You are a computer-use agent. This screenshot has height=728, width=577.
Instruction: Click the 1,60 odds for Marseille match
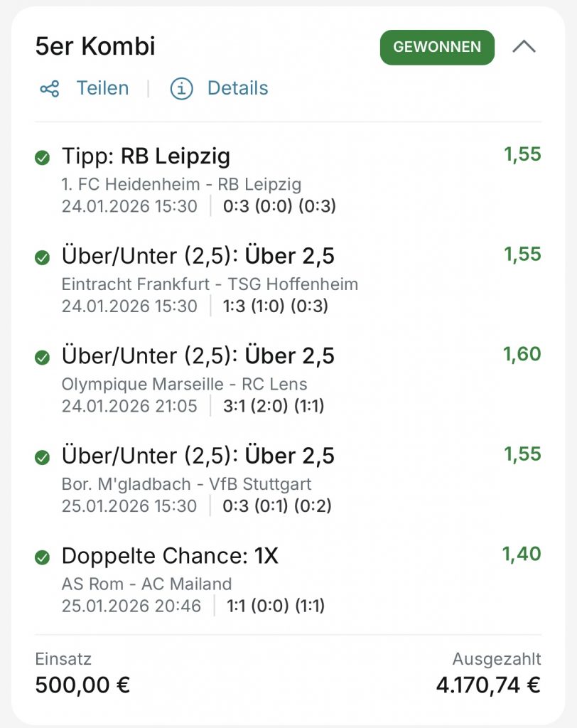pyautogui.click(x=522, y=354)
